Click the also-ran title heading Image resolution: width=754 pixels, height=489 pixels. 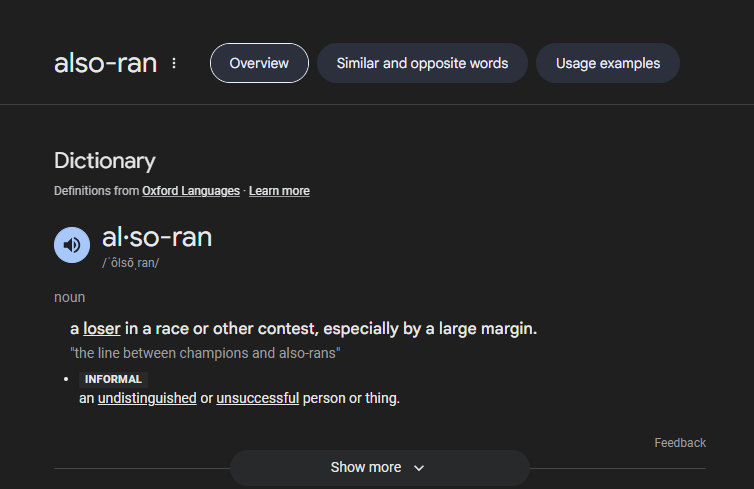click(x=105, y=63)
